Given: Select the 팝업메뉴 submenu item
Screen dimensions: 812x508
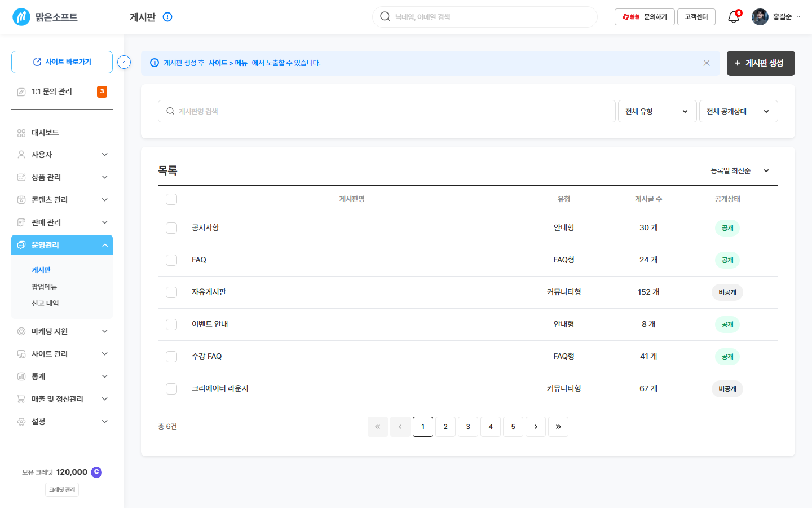Looking at the screenshot, I should pos(44,287).
